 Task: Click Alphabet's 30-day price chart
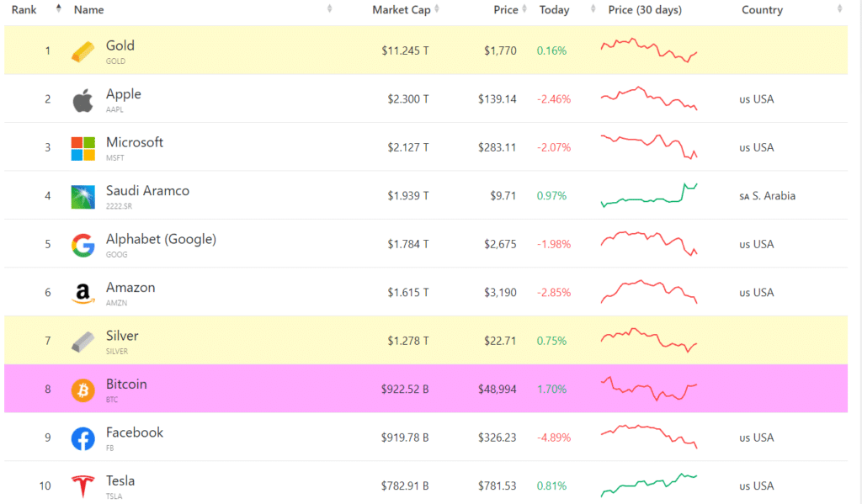649,243
